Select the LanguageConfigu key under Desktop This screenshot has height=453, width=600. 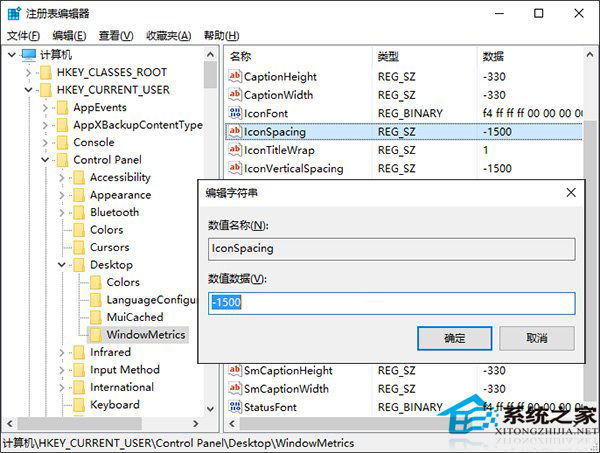point(151,300)
